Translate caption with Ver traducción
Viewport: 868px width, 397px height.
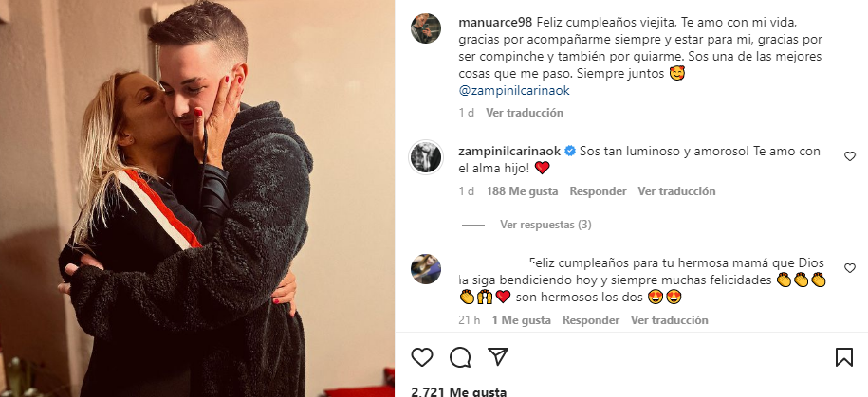tap(525, 113)
